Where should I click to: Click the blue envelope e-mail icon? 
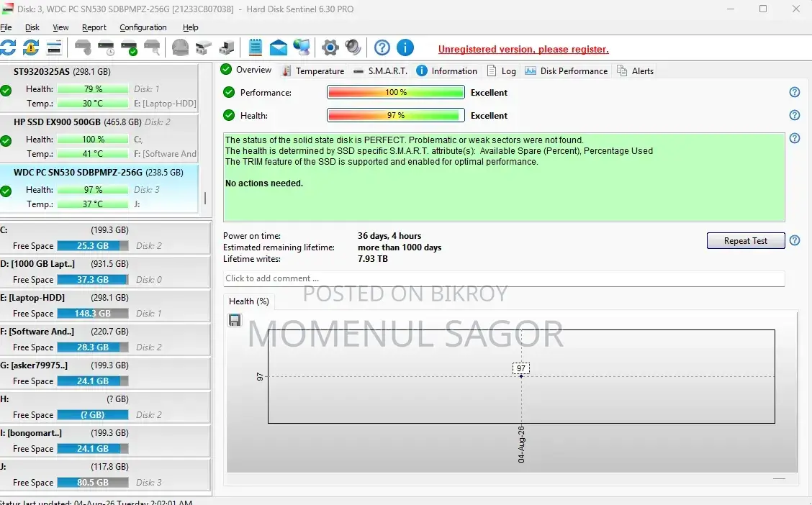point(278,47)
